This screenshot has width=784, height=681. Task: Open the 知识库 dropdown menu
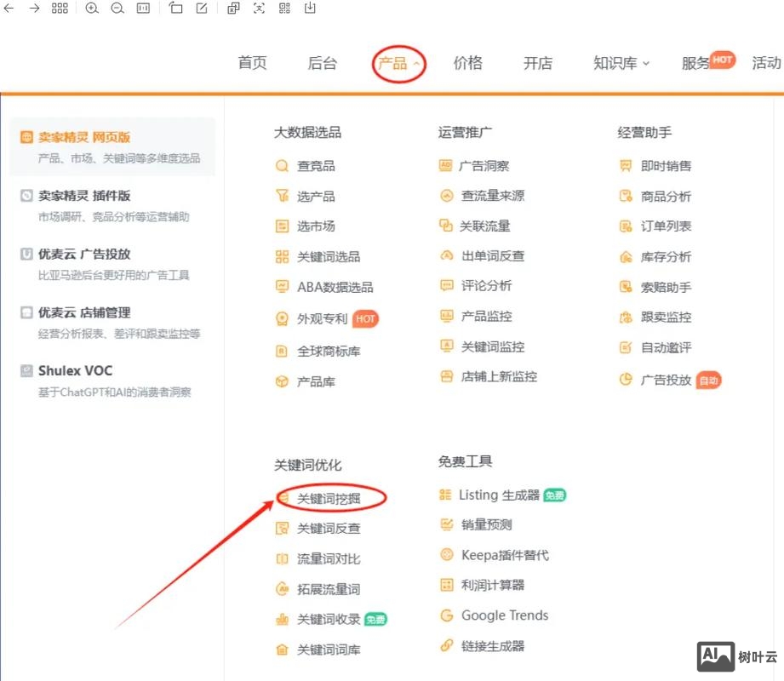click(x=621, y=63)
